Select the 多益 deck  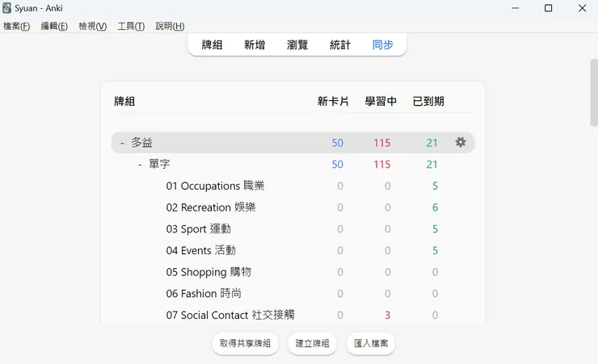[x=142, y=143]
